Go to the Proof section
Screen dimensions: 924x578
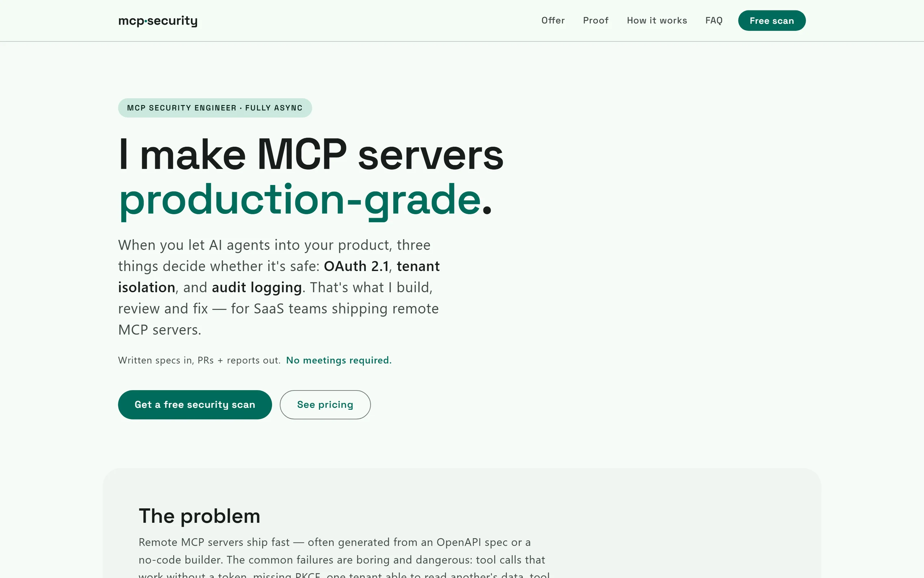[595, 21]
